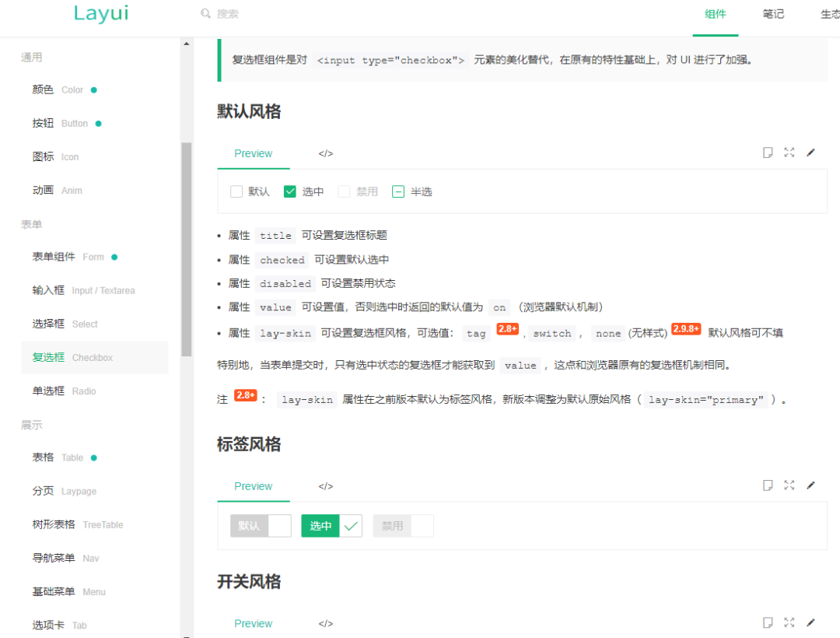The width and height of the screenshot is (840, 638).
Task: Click fullscreen icon in 标签风格 preview toolbar
Action: click(x=789, y=486)
